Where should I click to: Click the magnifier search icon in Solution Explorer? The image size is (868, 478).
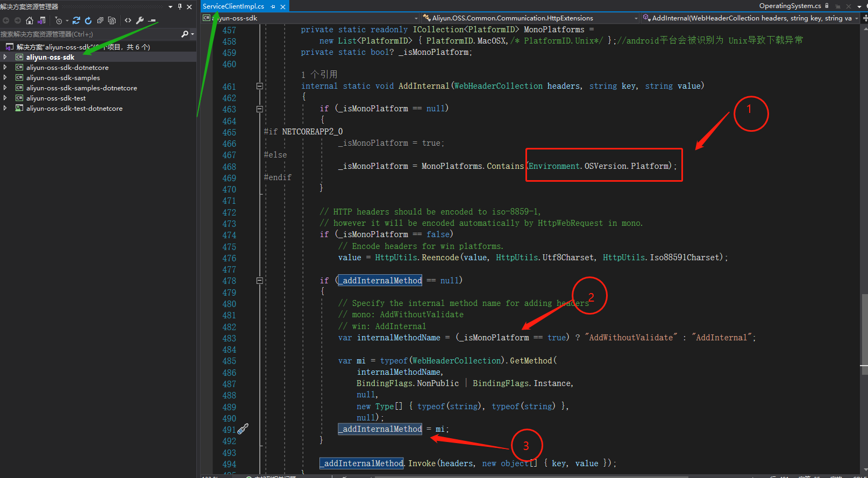click(185, 34)
